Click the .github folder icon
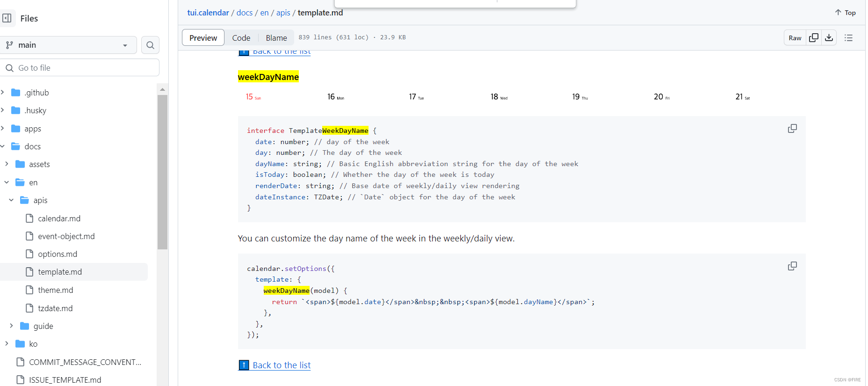The image size is (868, 386). click(x=16, y=93)
